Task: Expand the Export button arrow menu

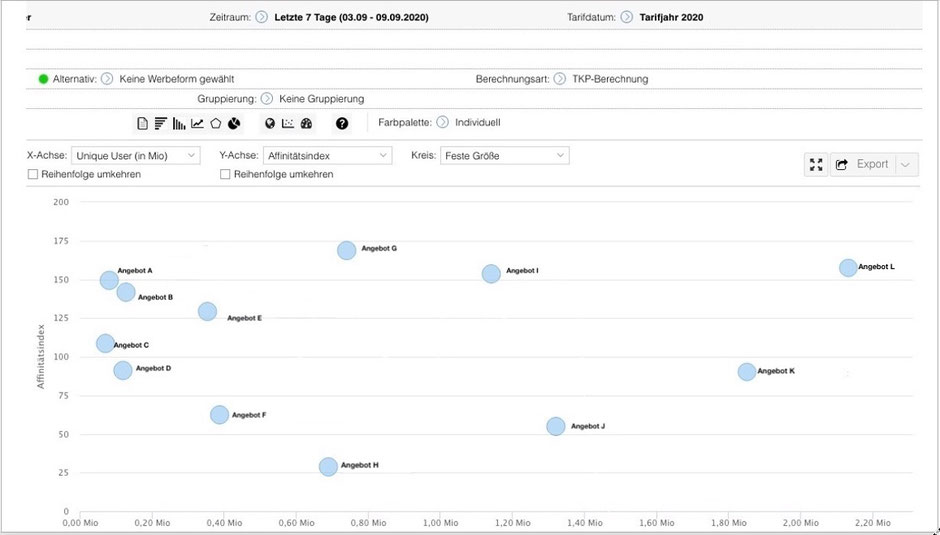Action: pos(906,164)
